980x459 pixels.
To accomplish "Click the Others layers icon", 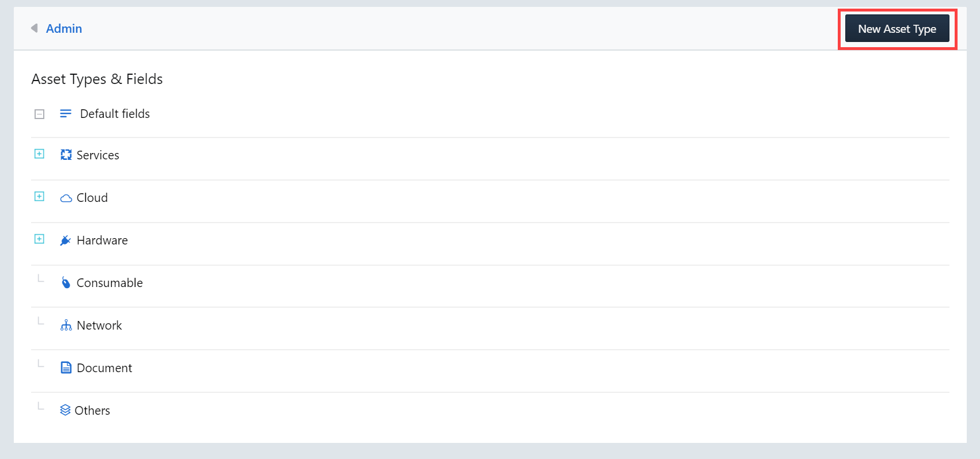I will coord(65,410).
